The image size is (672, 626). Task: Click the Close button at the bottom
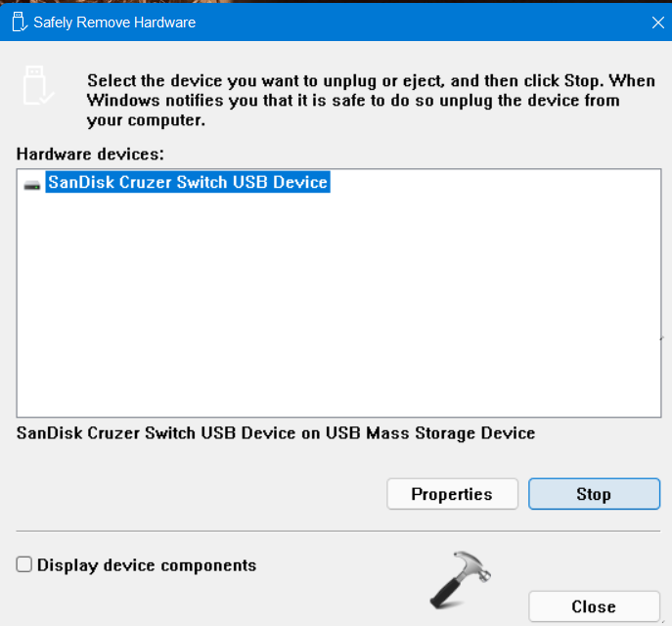pos(594,606)
